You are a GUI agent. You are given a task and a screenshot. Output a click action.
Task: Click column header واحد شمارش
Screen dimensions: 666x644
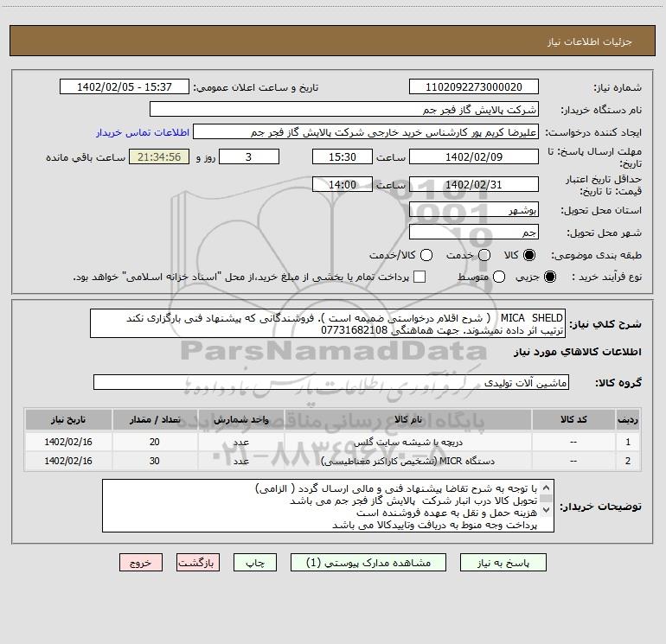point(240,419)
